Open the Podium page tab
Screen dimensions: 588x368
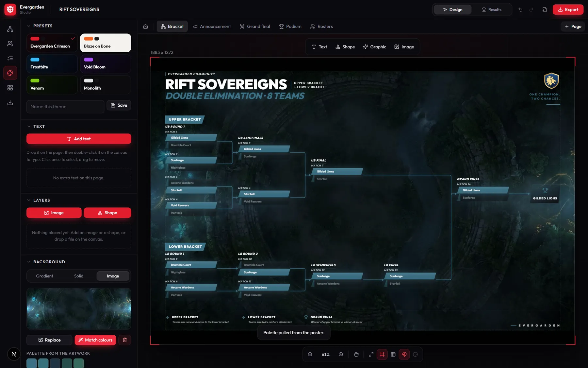[x=290, y=26]
